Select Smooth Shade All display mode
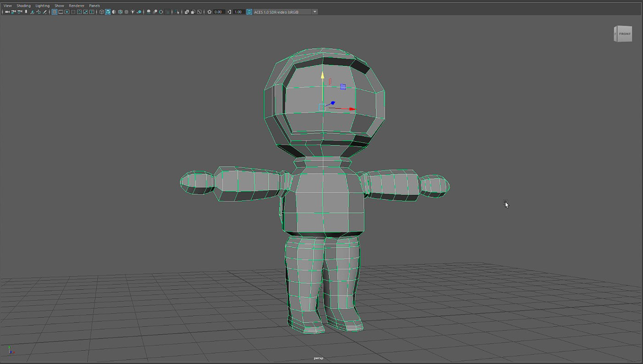643x364 pixels. (x=108, y=12)
